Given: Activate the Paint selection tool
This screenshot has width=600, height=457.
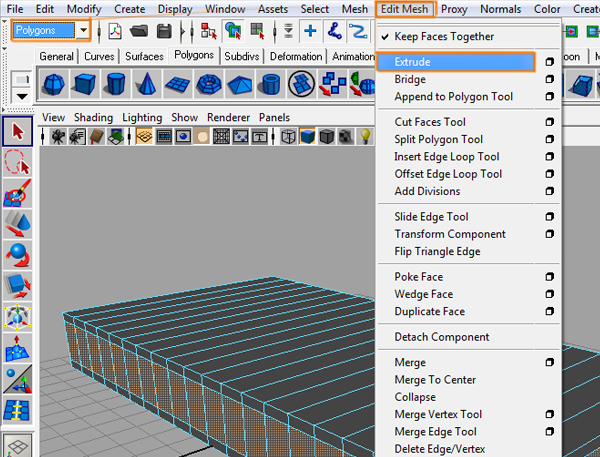Looking at the screenshot, I should click(18, 194).
